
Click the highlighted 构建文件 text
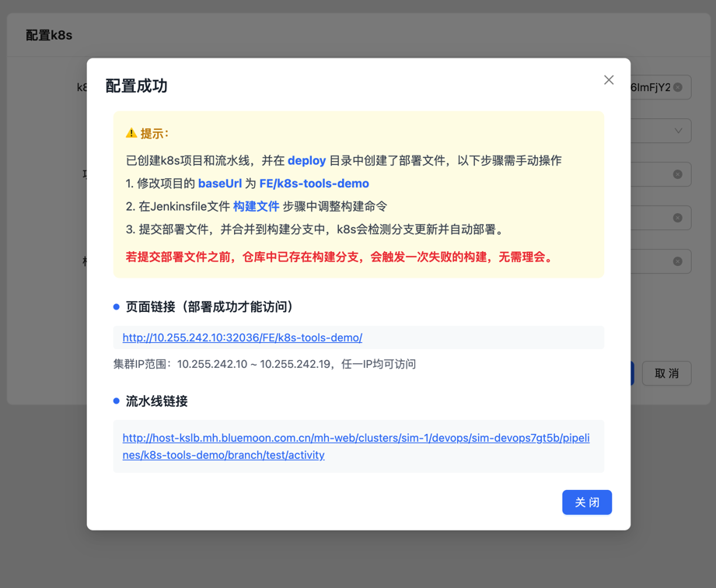pos(257,207)
